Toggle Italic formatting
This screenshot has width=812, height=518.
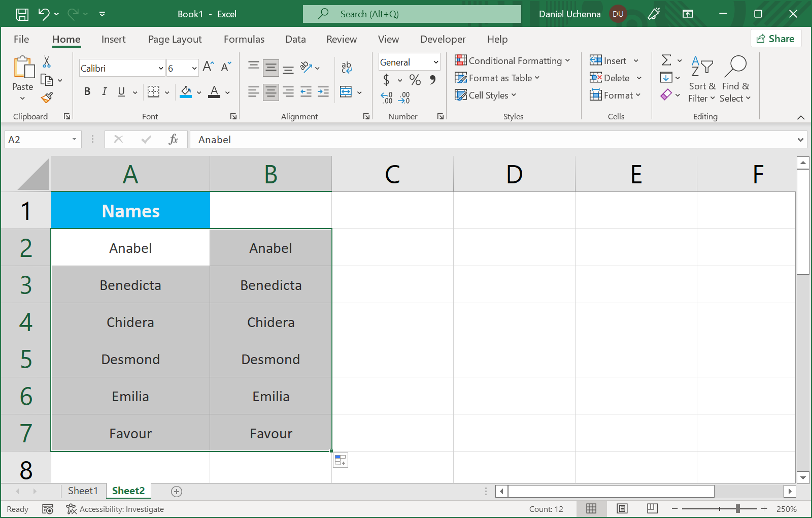(x=104, y=91)
